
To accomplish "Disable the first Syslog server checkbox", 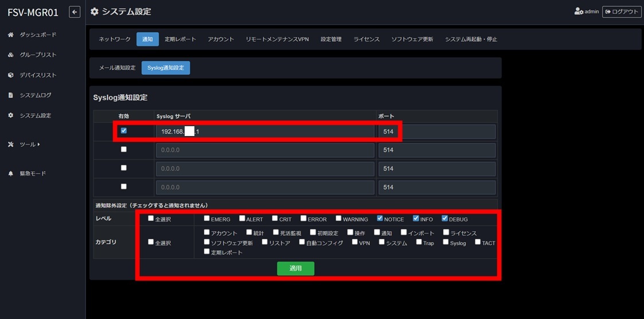I will pos(124,131).
